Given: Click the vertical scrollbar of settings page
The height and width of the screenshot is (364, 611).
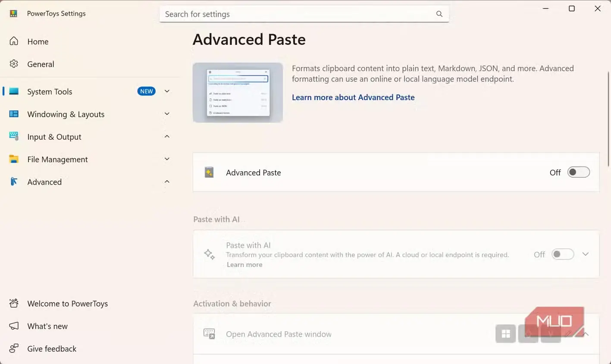Looking at the screenshot, I should [x=608, y=119].
